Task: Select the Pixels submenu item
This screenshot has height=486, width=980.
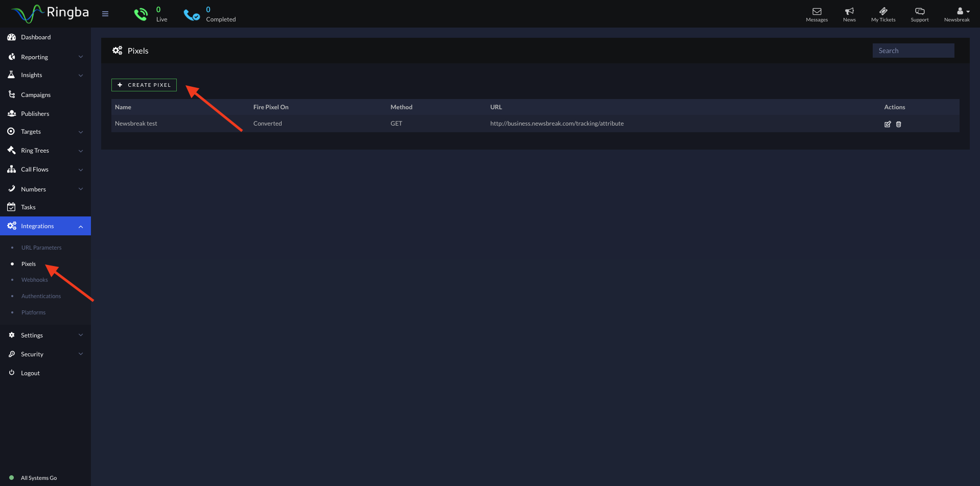Action: (x=29, y=264)
